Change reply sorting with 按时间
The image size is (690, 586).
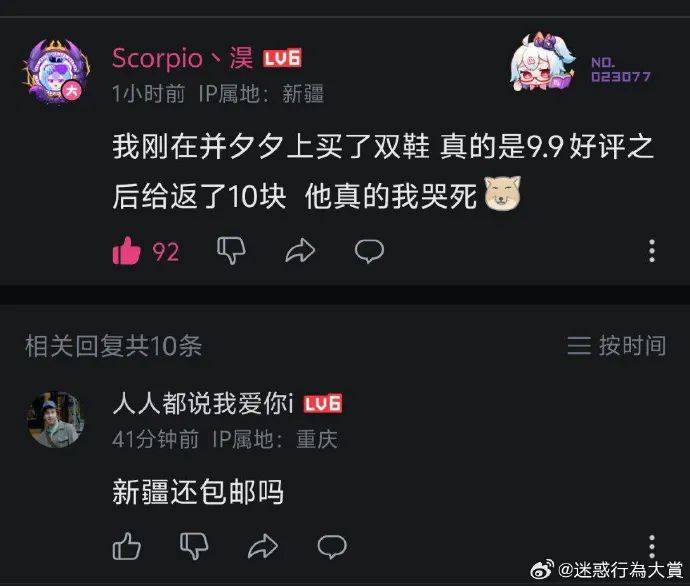point(617,345)
